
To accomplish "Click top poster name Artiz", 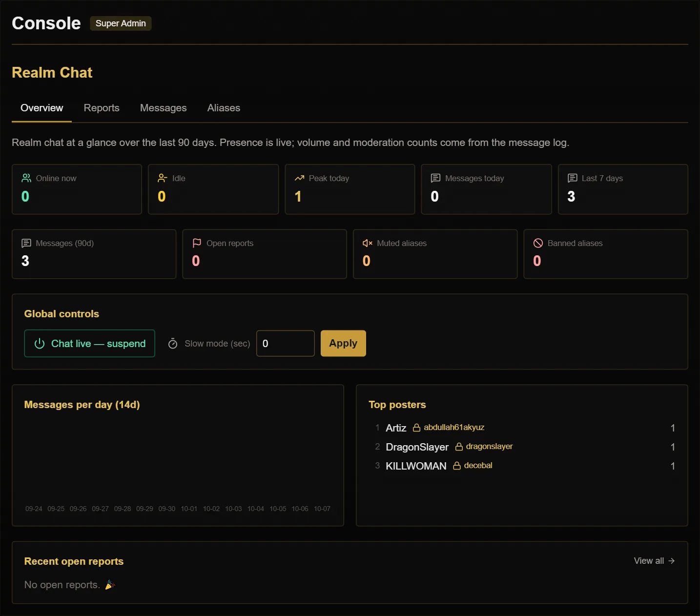I will pos(396,428).
